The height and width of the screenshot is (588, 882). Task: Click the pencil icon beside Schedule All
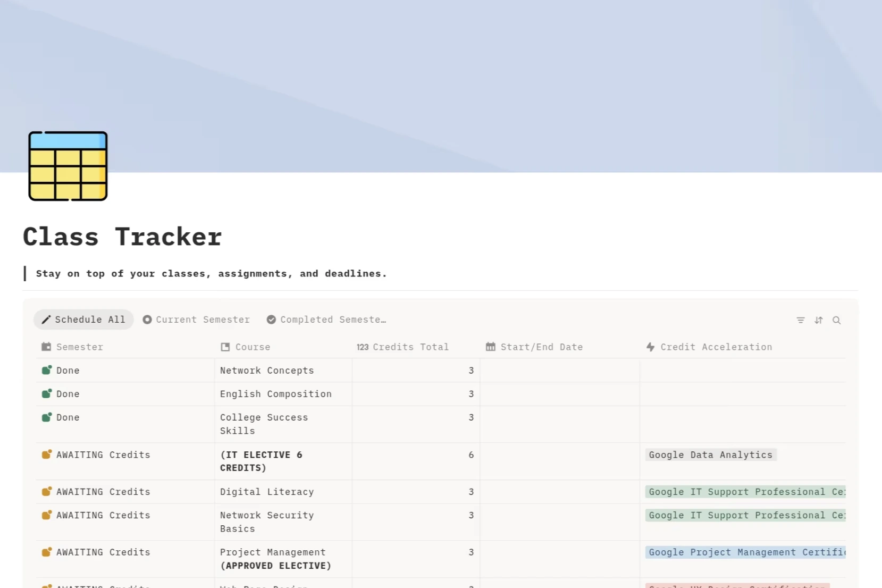pyautogui.click(x=46, y=320)
